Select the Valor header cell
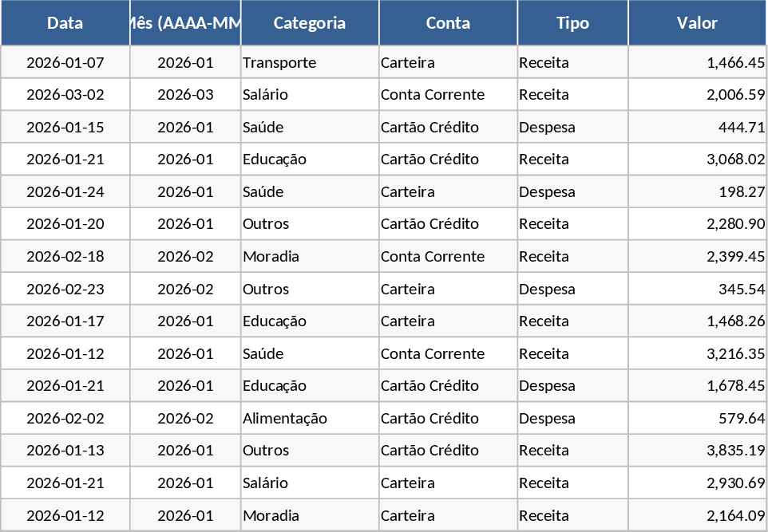This screenshot has height=532, width=768. [x=697, y=23]
